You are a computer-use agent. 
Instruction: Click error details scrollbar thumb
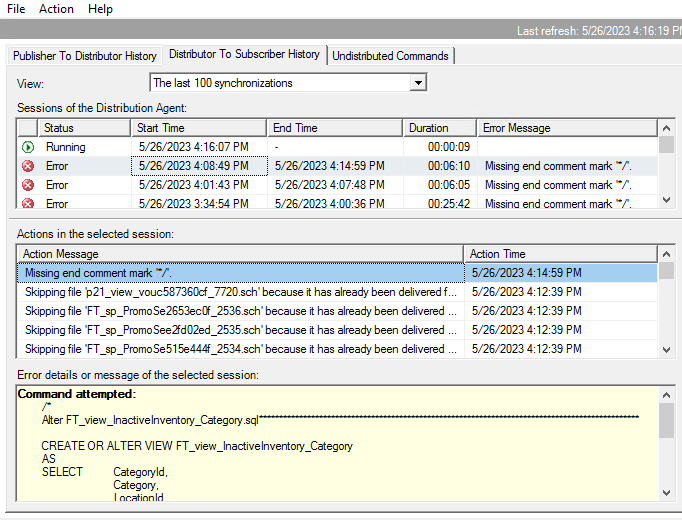point(666,421)
